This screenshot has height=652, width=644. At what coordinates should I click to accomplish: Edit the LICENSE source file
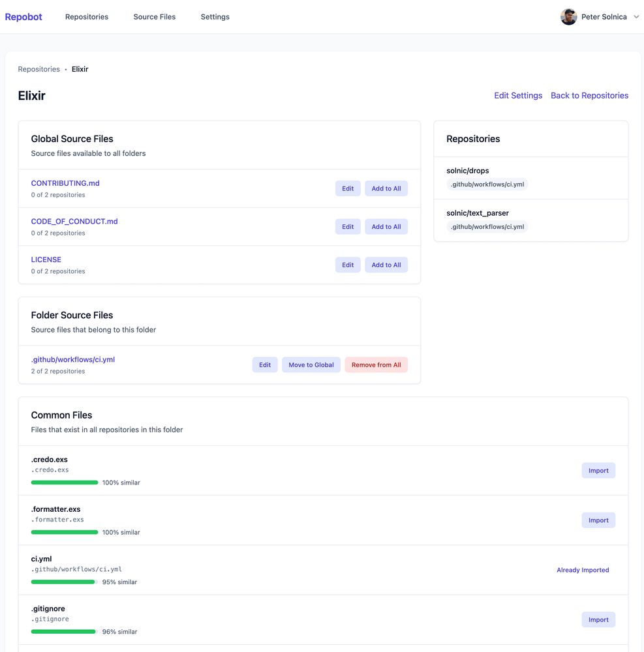348,265
